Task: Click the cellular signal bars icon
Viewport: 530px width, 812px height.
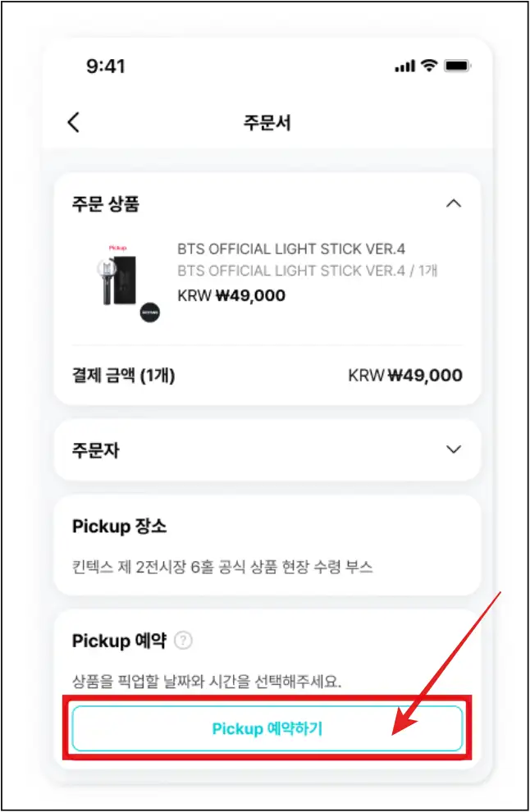Action: [x=404, y=66]
